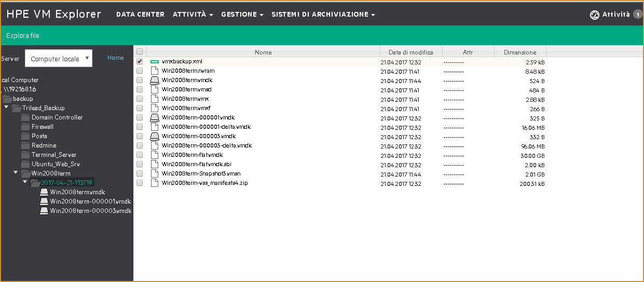Click the Attività status icon at top right

point(595,15)
